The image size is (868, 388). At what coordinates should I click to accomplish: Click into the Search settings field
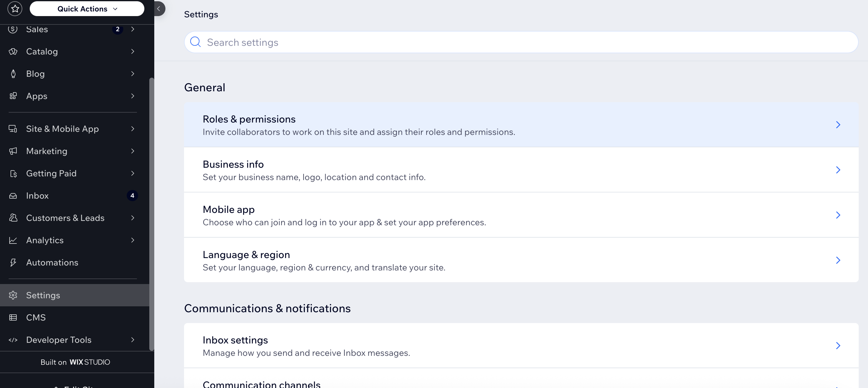[x=521, y=42]
